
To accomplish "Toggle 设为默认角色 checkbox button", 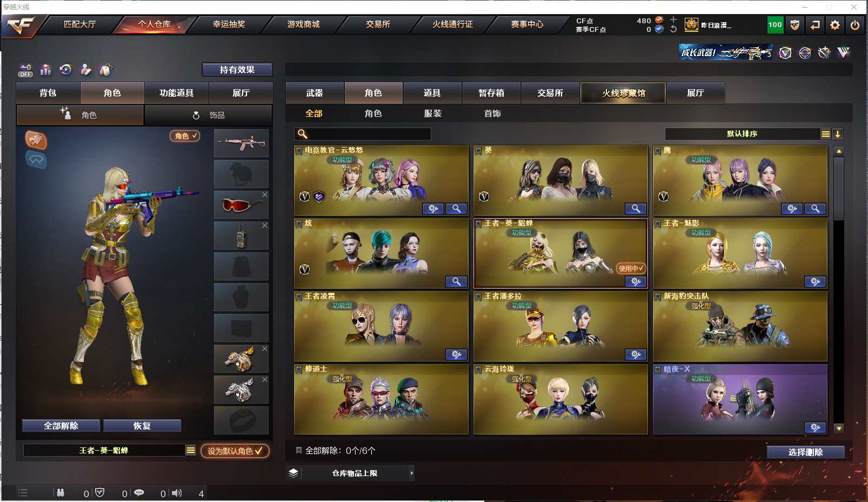I will 235,451.
